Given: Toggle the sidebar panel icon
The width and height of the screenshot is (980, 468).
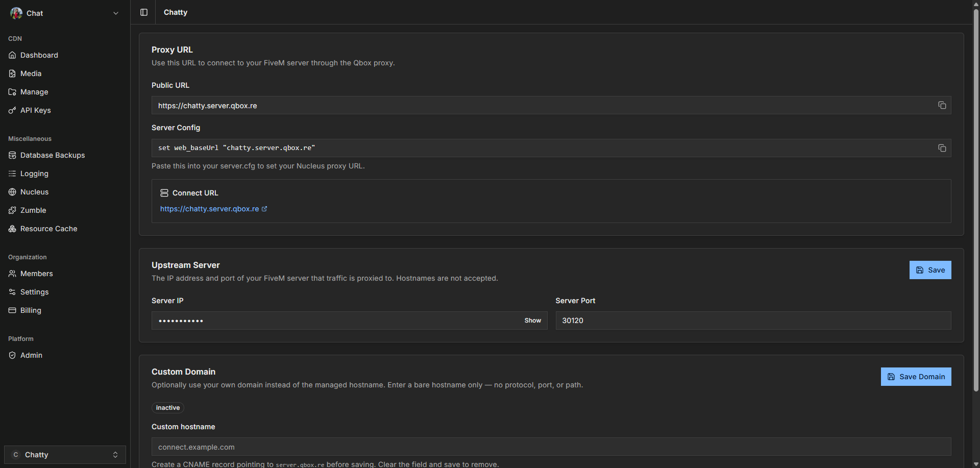Looking at the screenshot, I should click(144, 12).
